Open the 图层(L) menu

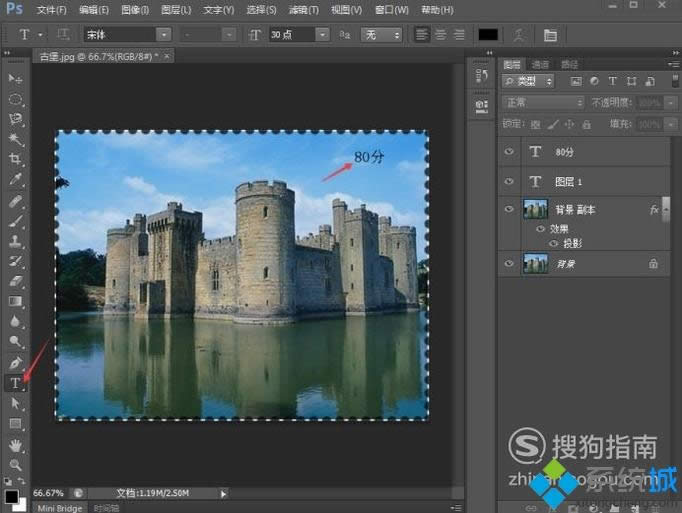click(x=176, y=10)
